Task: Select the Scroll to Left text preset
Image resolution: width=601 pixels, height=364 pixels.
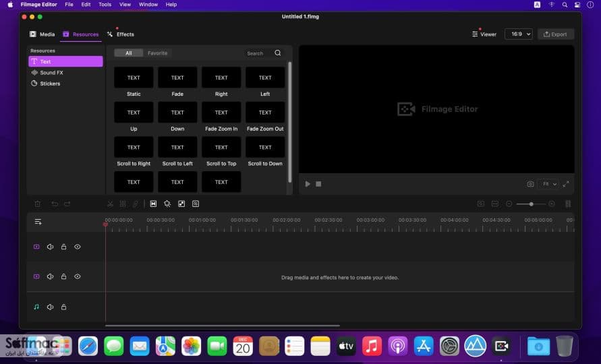Action: pyautogui.click(x=177, y=147)
